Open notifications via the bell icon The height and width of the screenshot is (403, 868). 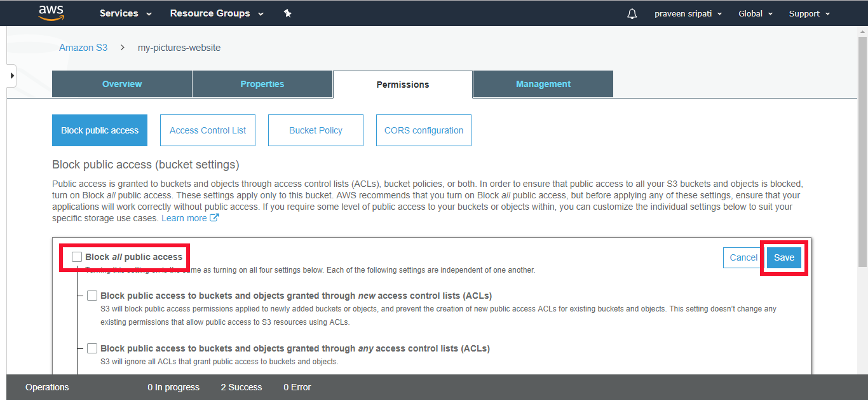(x=632, y=13)
